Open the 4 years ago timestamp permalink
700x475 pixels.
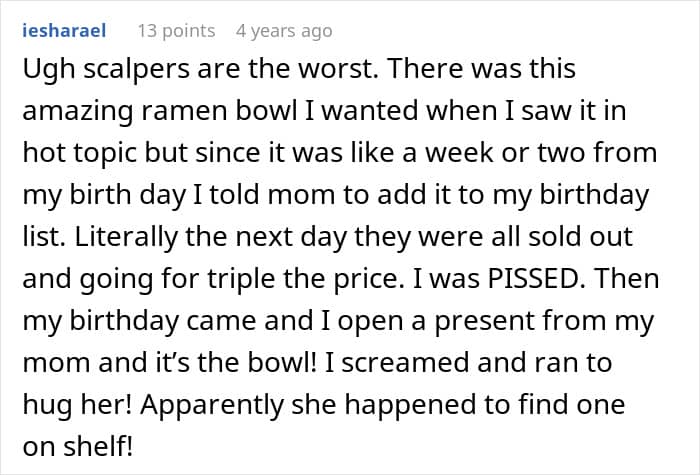point(284,31)
